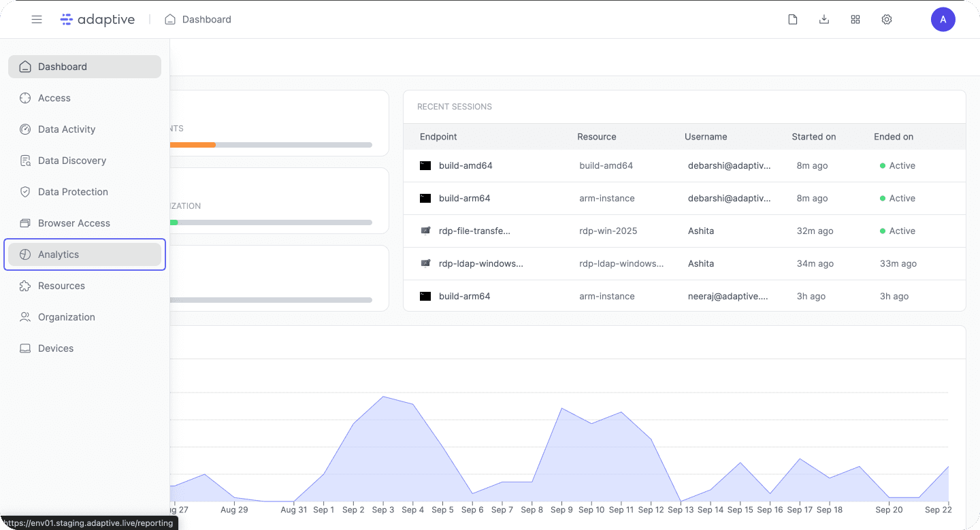
Task: Click username neeraj@adaptive....
Action: pyautogui.click(x=730, y=296)
